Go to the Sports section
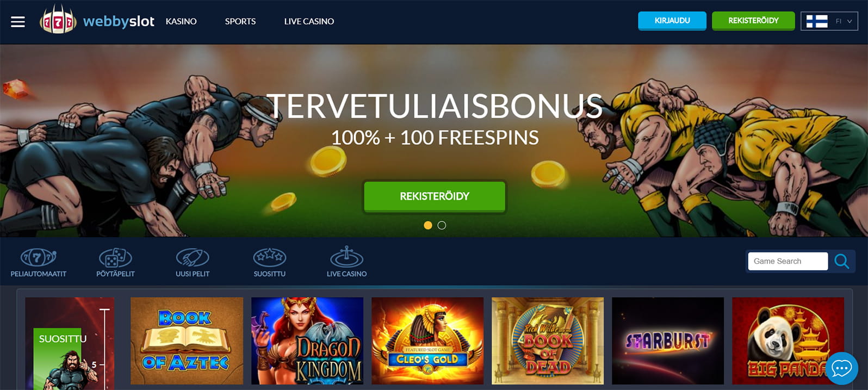Viewport: 868px width, 390px height. (x=240, y=21)
